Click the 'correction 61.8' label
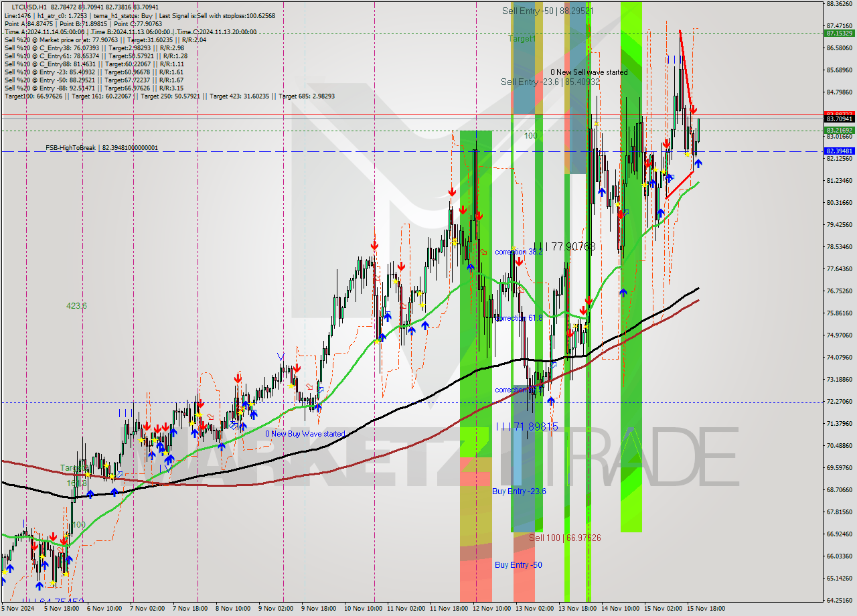This screenshot has height=616, width=857. [519, 318]
